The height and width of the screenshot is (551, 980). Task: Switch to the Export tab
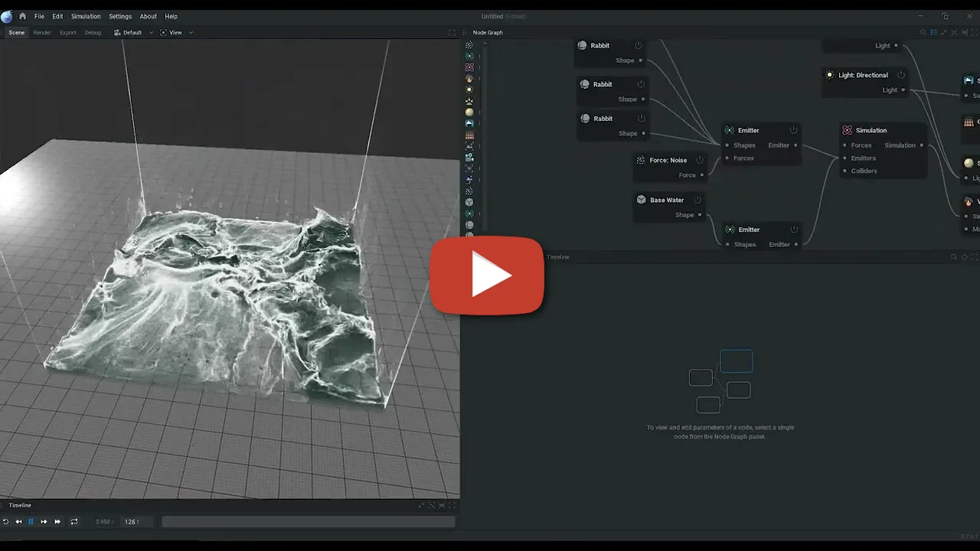(x=68, y=33)
